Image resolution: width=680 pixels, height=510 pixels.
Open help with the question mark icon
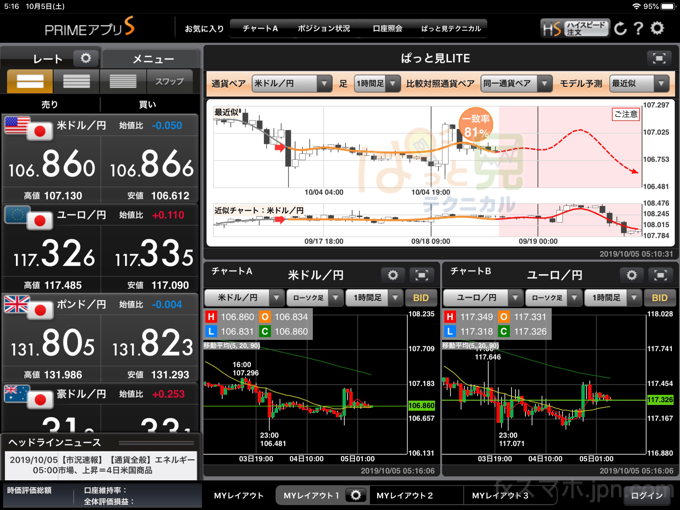coord(638,29)
